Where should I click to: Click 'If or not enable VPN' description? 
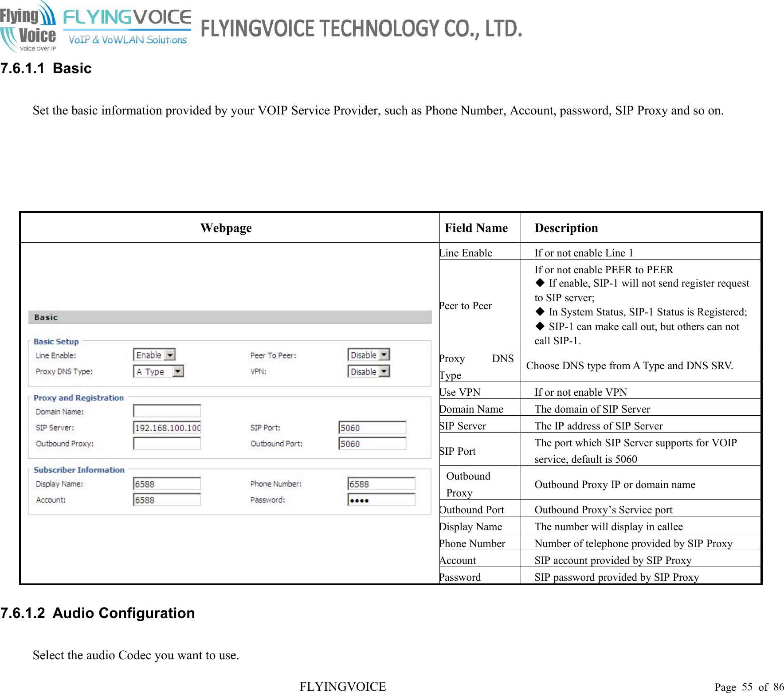coord(581,392)
